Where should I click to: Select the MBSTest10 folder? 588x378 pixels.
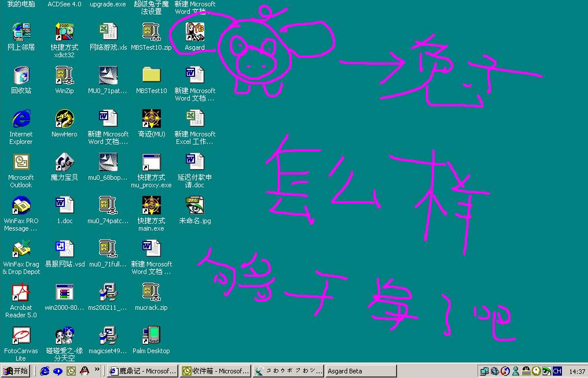click(151, 76)
